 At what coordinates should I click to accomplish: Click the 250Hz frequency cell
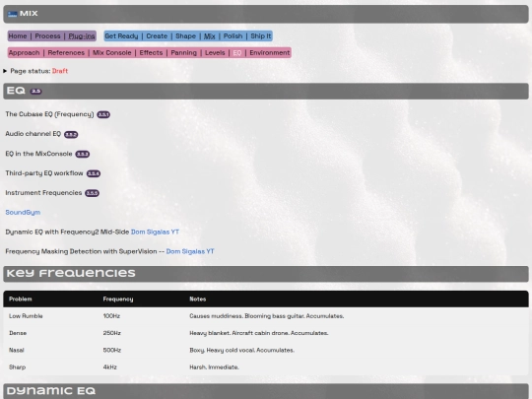pyautogui.click(x=112, y=333)
